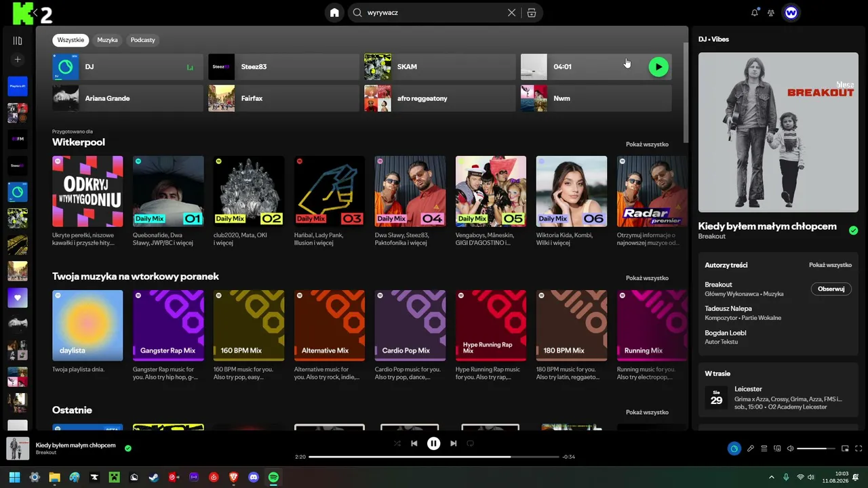Open the connect to a device icon
868x488 pixels.
(x=778, y=449)
